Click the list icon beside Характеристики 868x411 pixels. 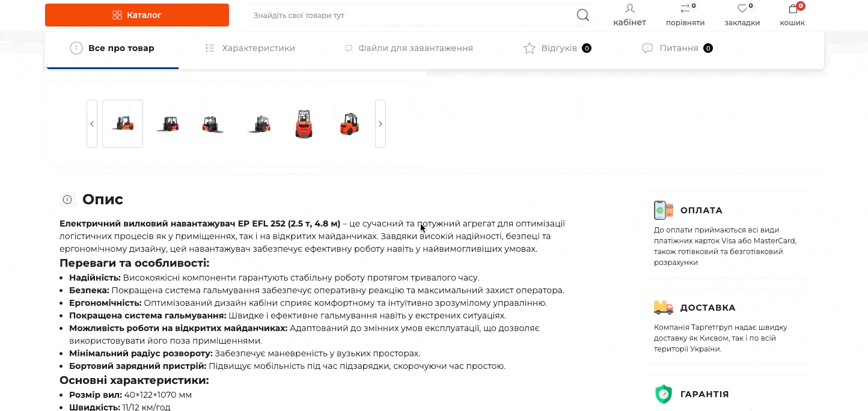tap(210, 48)
